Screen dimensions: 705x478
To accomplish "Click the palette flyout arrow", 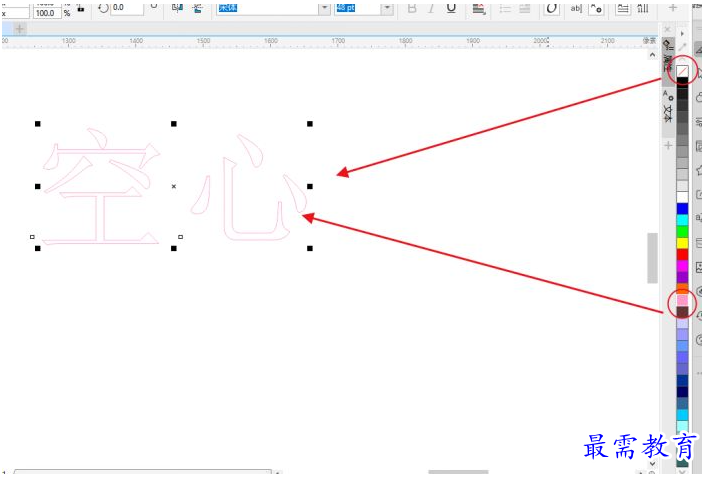I will (x=683, y=34).
